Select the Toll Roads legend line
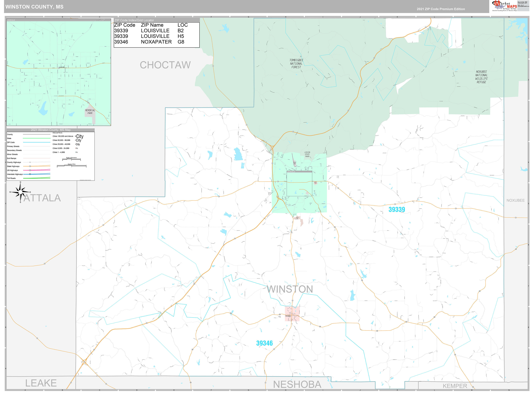This screenshot has width=532, height=393. click(x=37, y=178)
